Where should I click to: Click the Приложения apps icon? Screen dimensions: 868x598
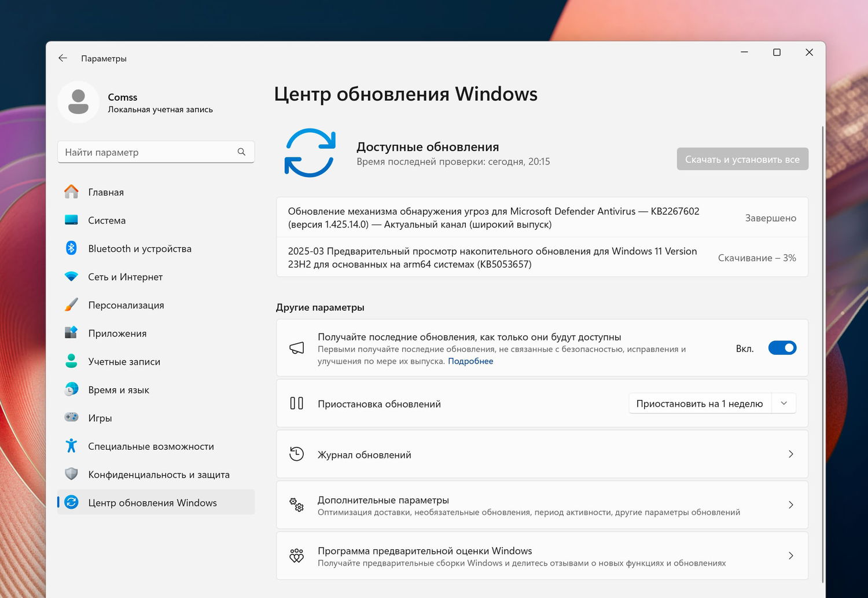(71, 333)
